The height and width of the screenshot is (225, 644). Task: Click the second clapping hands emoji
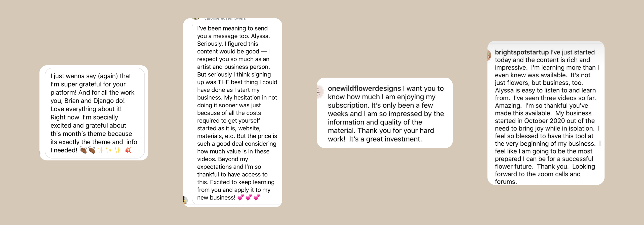tap(92, 150)
